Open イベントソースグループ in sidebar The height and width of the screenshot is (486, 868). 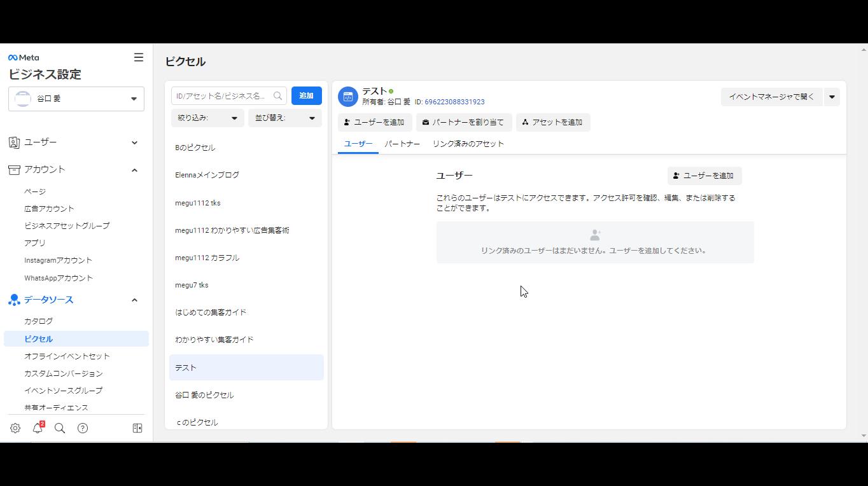63,391
